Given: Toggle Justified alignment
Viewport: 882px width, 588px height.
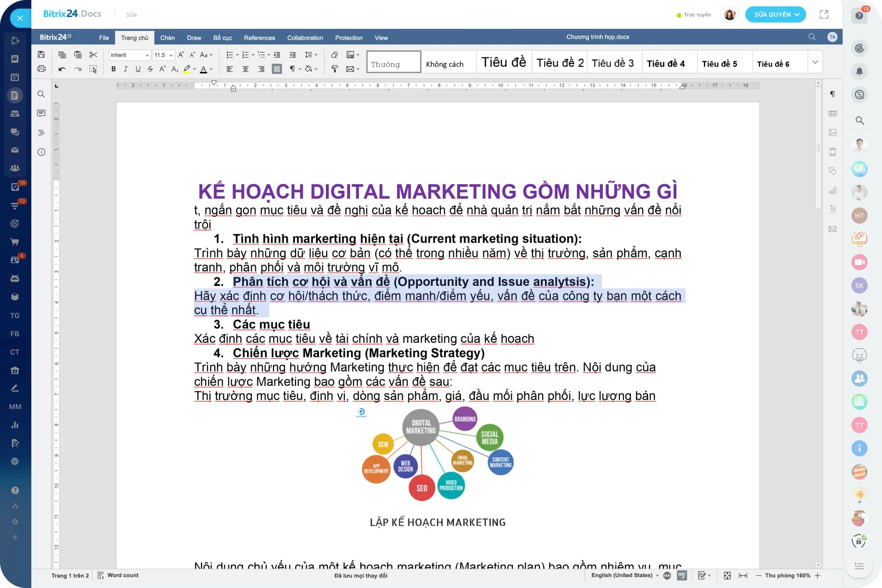Looking at the screenshot, I should click(276, 69).
